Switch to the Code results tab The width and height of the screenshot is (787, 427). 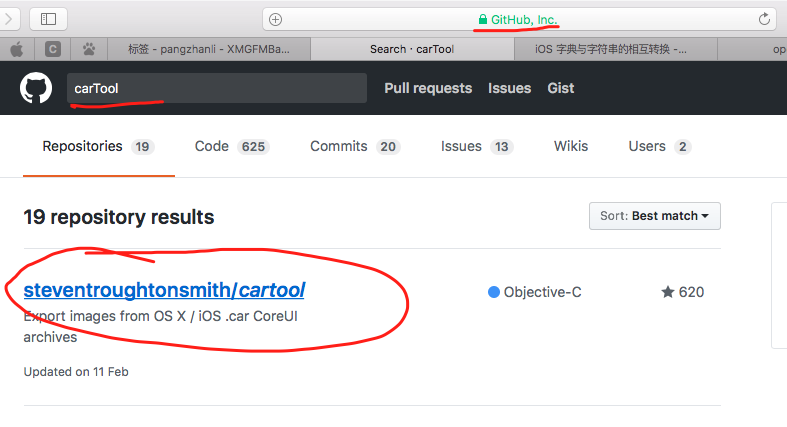click(232, 147)
